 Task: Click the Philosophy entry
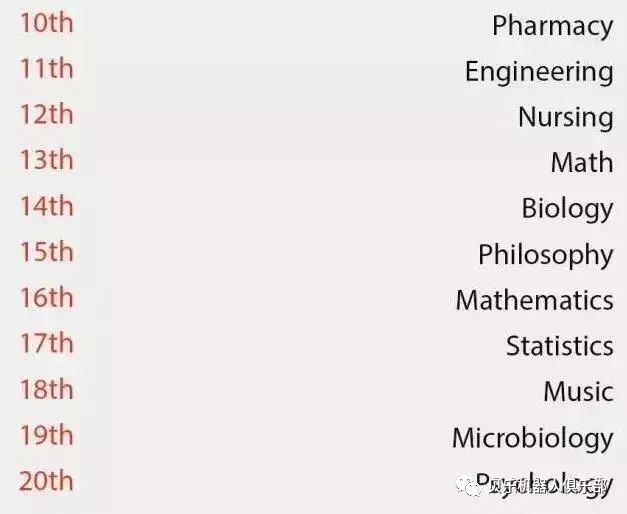point(545,255)
